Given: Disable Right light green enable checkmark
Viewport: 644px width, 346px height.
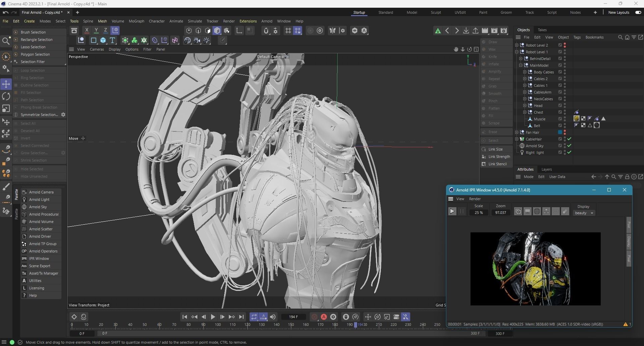Looking at the screenshot, I should point(569,153).
